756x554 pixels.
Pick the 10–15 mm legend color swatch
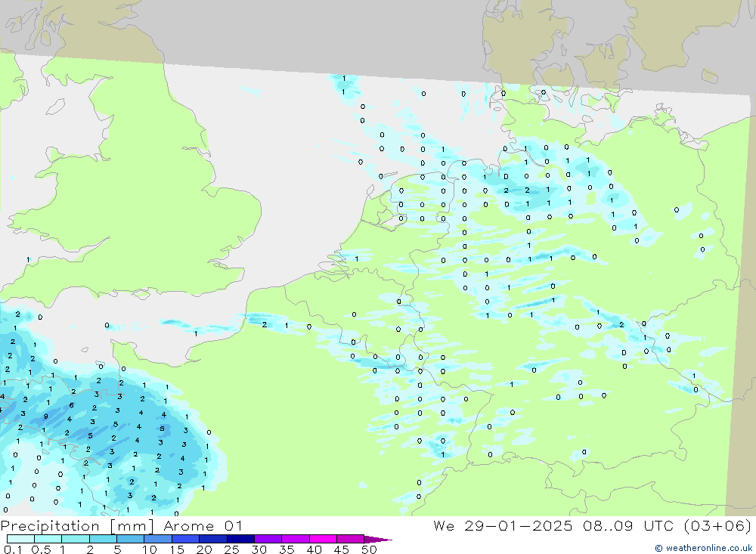click(x=158, y=539)
